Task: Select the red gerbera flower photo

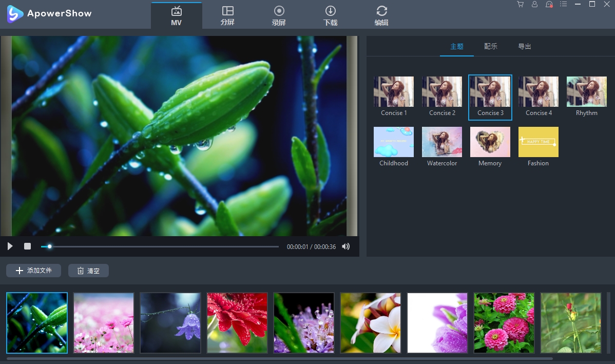Action: coord(237,323)
